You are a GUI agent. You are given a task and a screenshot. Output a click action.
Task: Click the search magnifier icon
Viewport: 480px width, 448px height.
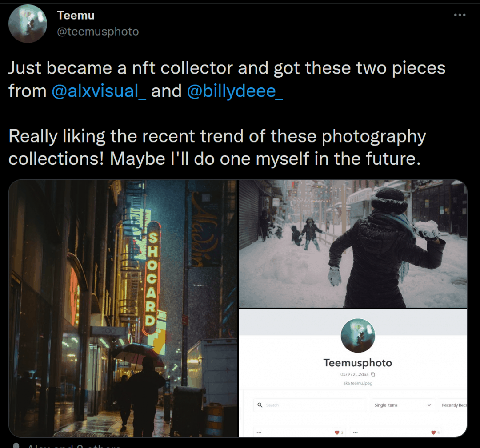tap(260, 405)
